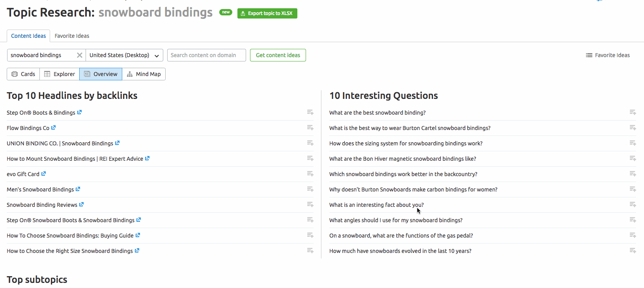Add Step On® Boots & Bindings headline to favorites
644x288 pixels.
point(310,112)
